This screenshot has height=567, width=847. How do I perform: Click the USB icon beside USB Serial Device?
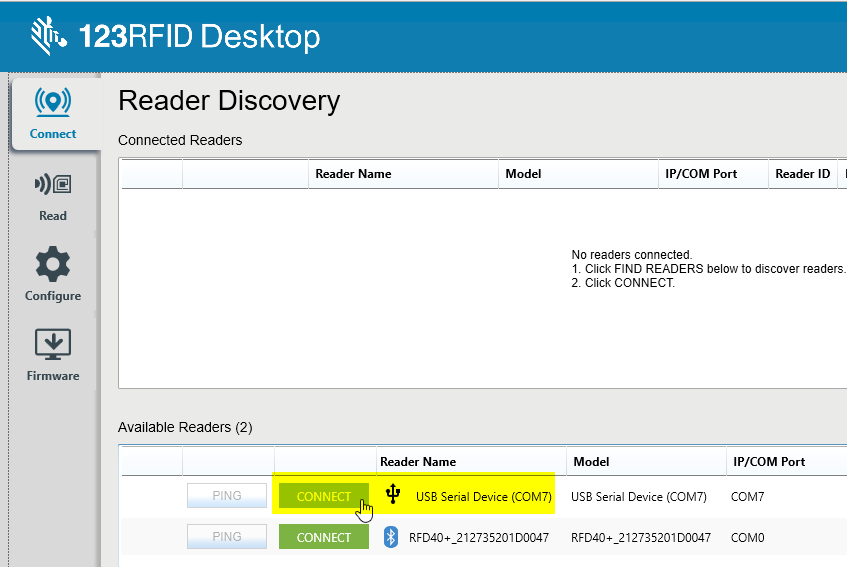click(x=393, y=495)
